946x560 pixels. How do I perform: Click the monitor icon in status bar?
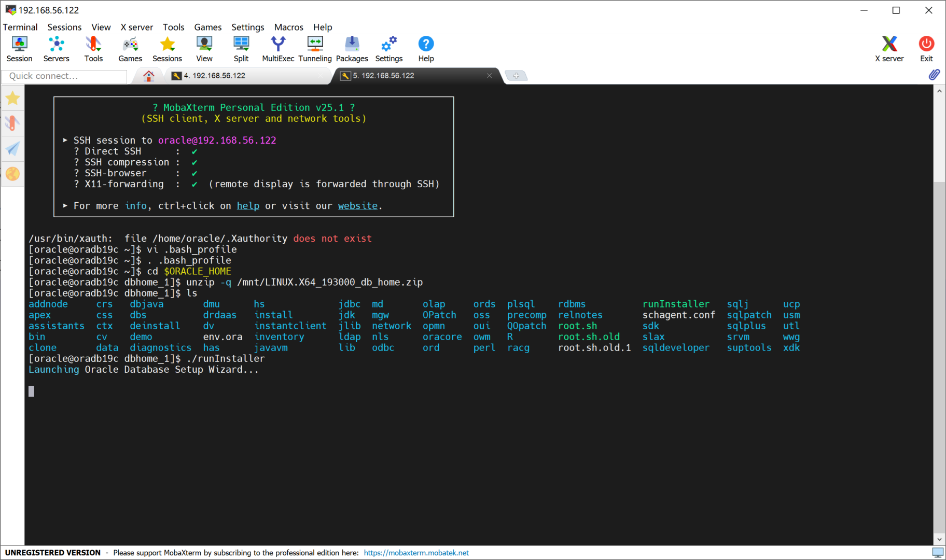point(937,553)
